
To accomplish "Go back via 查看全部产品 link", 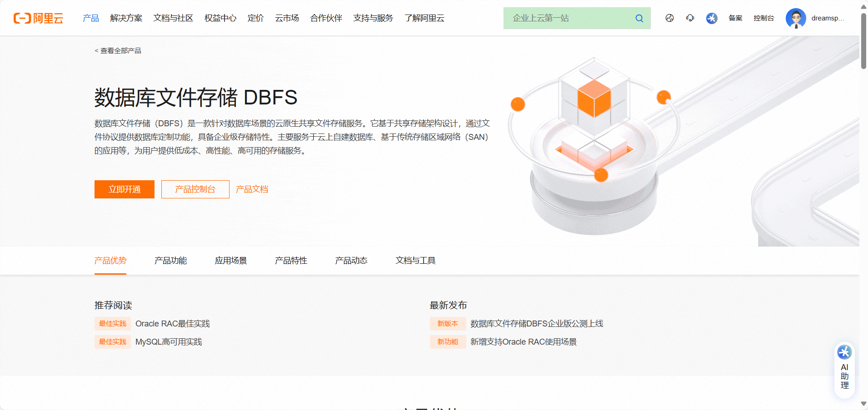I will point(118,50).
